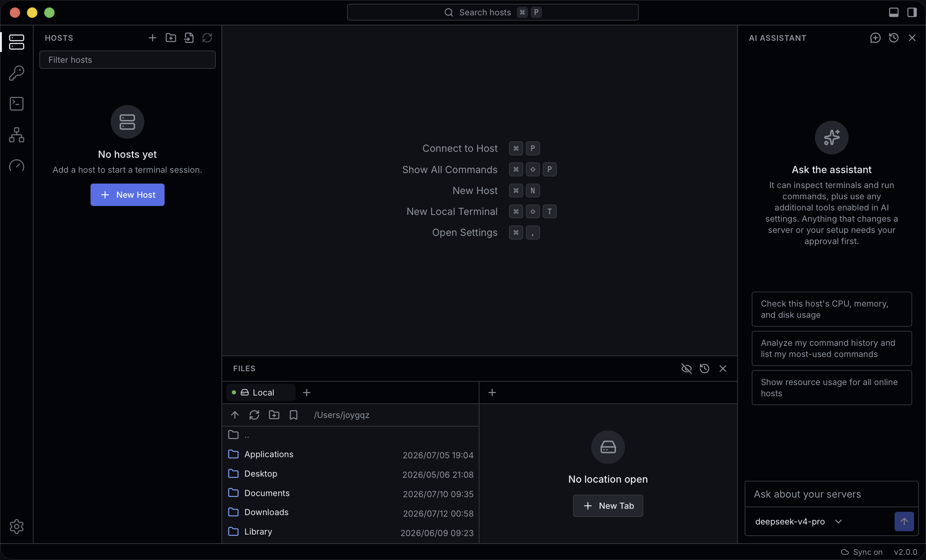
Task: Create new folder in Local files
Action: tap(274, 415)
